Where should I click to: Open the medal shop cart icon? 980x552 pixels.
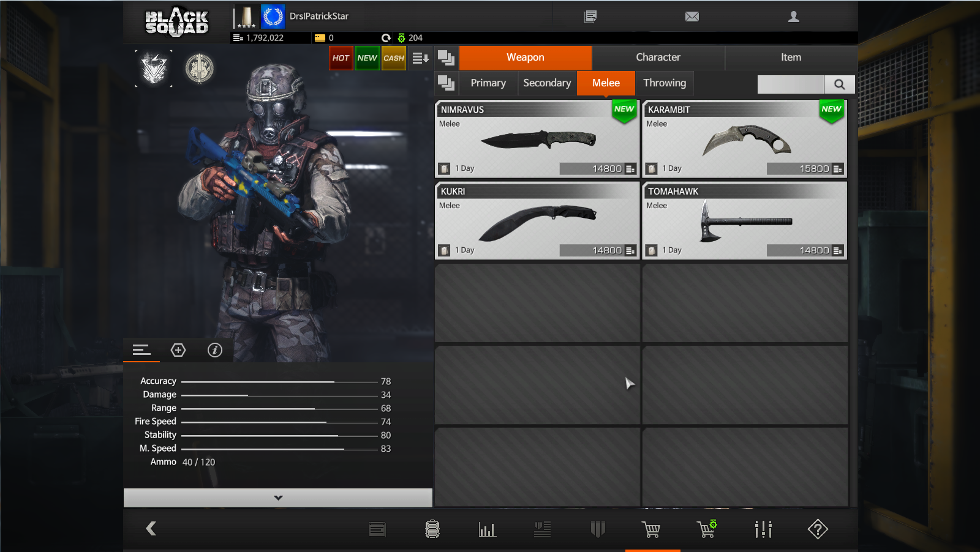click(x=707, y=529)
